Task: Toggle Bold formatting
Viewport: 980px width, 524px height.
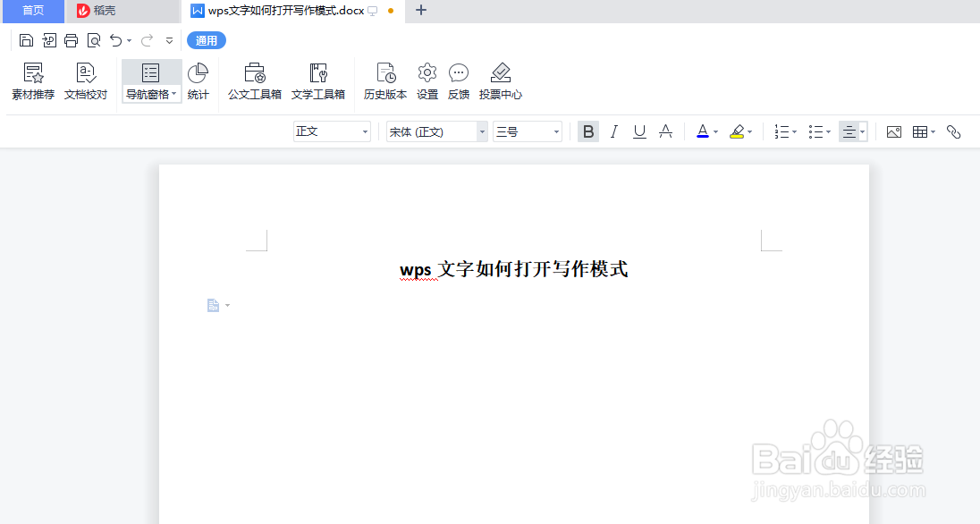Action: [588, 132]
